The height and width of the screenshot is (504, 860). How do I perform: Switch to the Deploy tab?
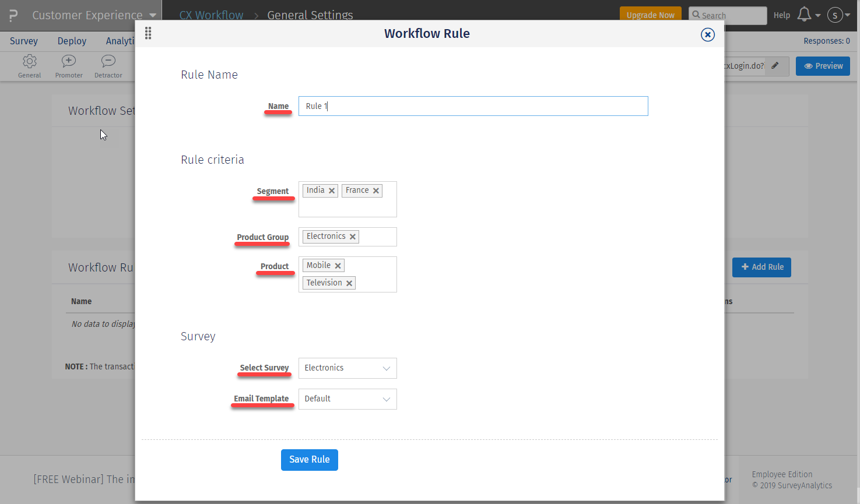72,41
